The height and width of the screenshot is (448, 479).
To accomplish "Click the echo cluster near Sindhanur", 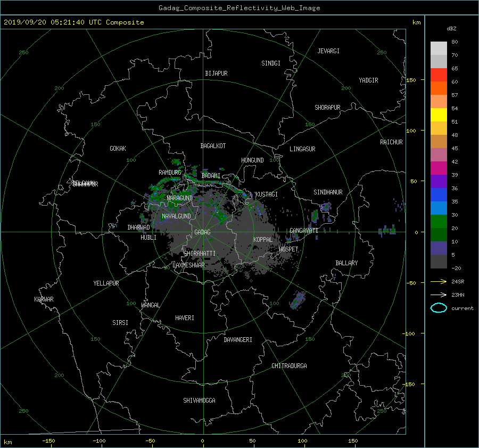I will point(325,207).
